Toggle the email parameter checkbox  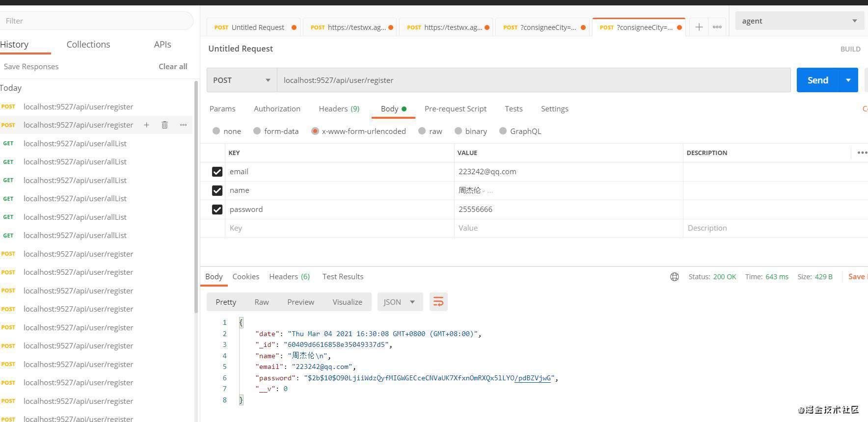(217, 172)
